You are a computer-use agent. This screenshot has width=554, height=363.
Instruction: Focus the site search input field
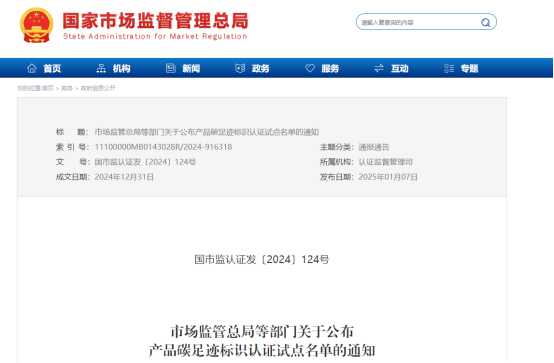click(x=419, y=23)
